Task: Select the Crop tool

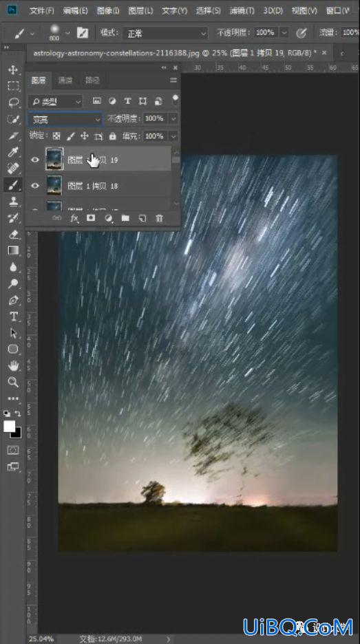Action: pyautogui.click(x=13, y=136)
